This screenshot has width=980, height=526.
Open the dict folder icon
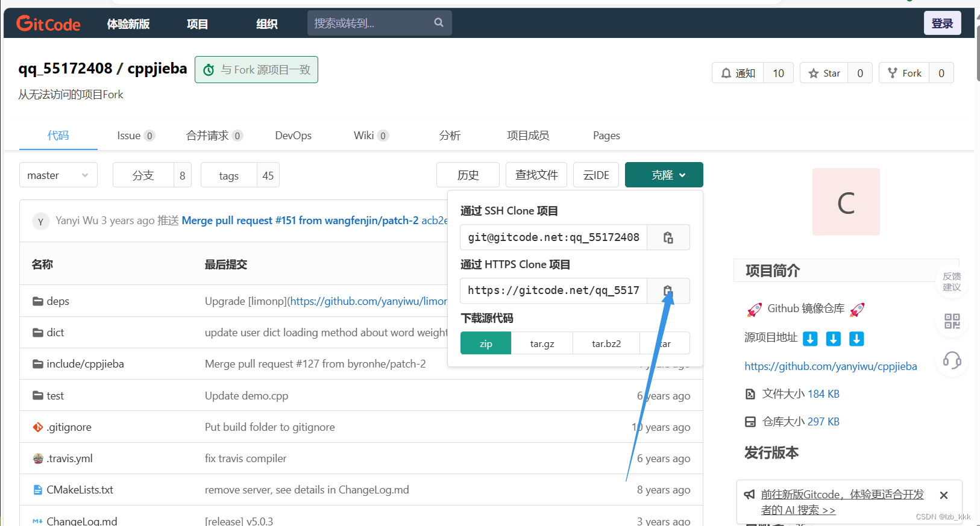coord(38,333)
